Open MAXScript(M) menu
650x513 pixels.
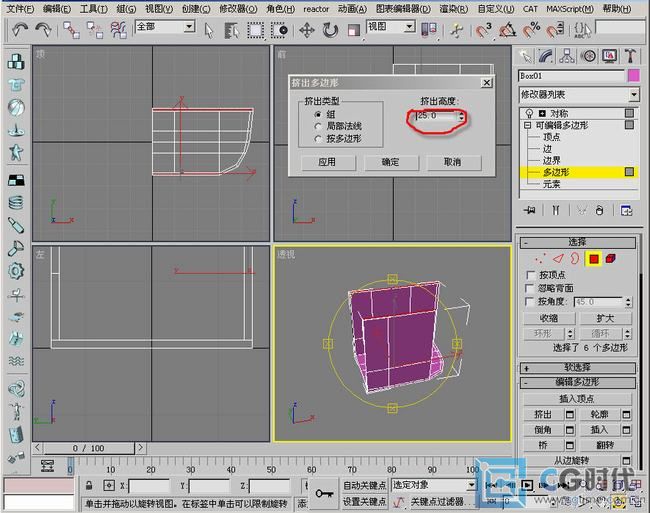(570, 9)
